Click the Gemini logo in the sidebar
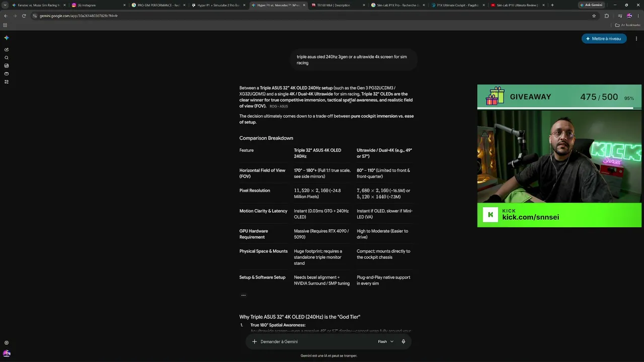Screen dimensions: 644x362 pos(7,38)
